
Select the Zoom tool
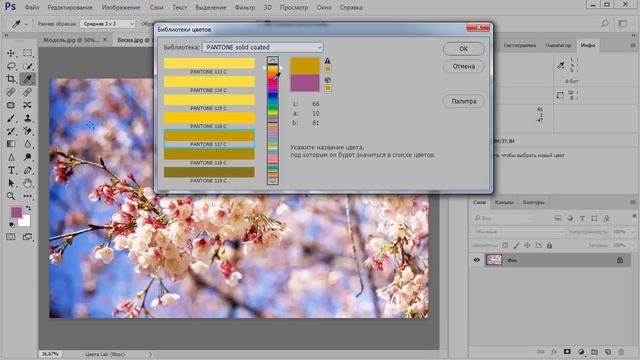click(11, 196)
